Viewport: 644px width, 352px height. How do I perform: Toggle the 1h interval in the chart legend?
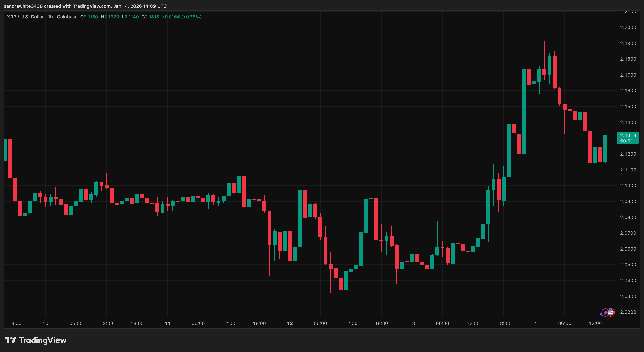point(51,17)
